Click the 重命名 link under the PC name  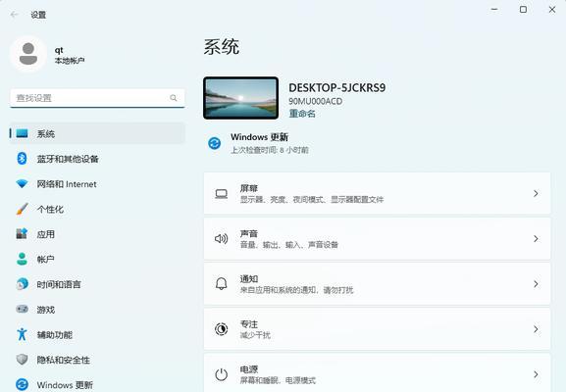302,114
